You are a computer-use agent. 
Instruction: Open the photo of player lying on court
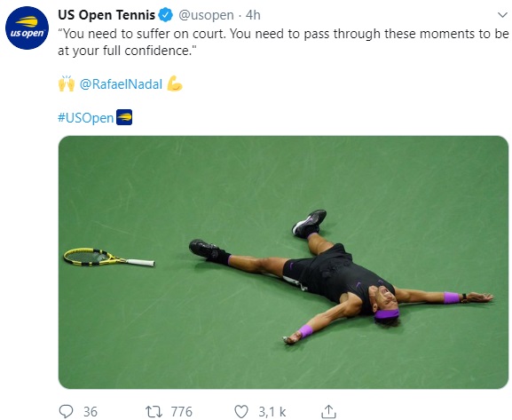point(283,262)
